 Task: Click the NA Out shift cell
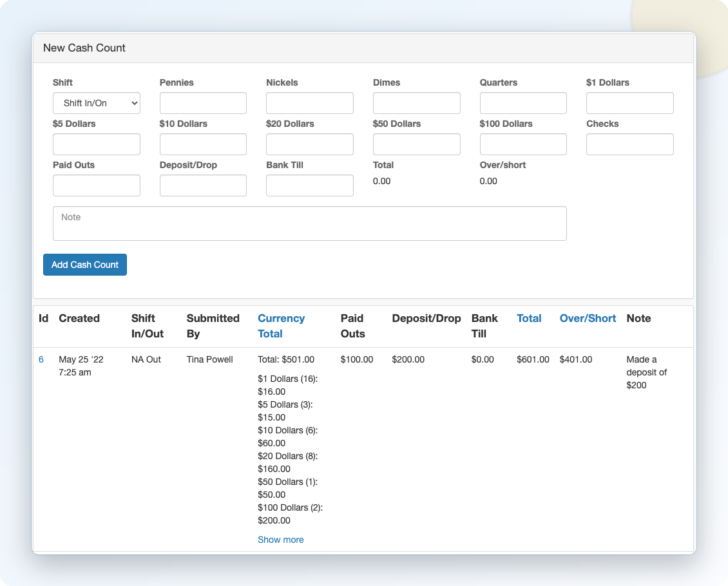coord(146,359)
